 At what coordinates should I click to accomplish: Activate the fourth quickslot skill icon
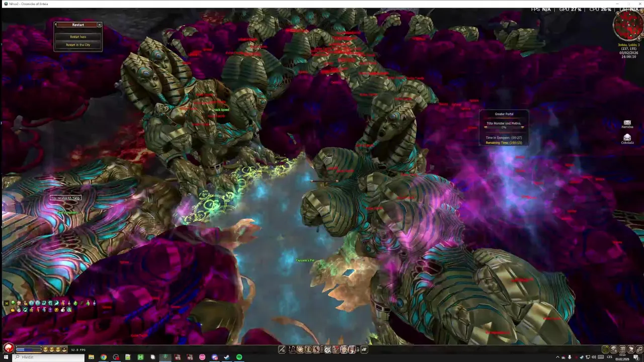pyautogui.click(x=308, y=349)
